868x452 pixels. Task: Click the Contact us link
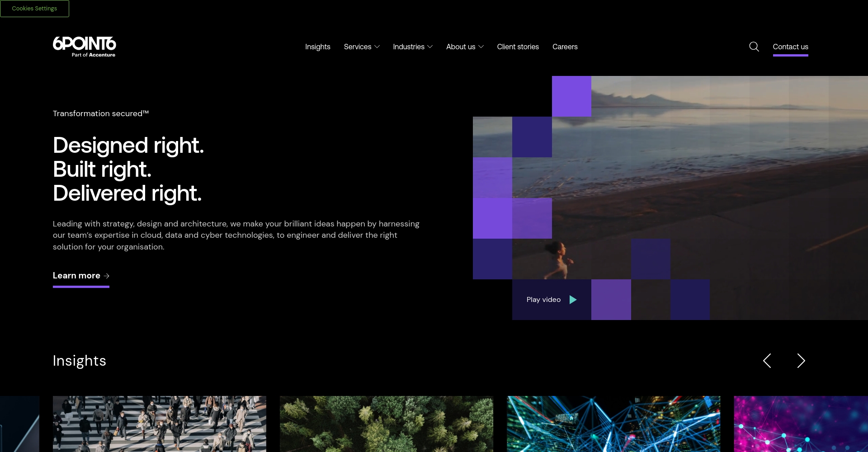[x=791, y=47]
